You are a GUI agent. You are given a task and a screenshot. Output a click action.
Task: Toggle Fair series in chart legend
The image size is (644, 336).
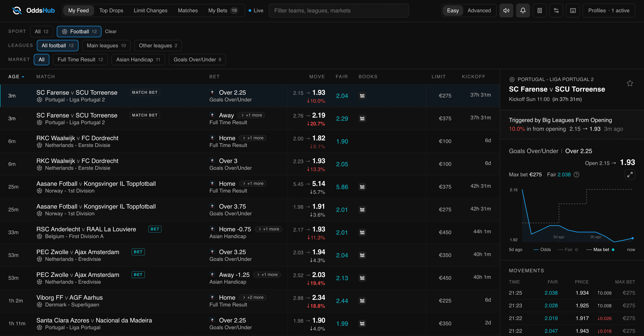coord(568,249)
